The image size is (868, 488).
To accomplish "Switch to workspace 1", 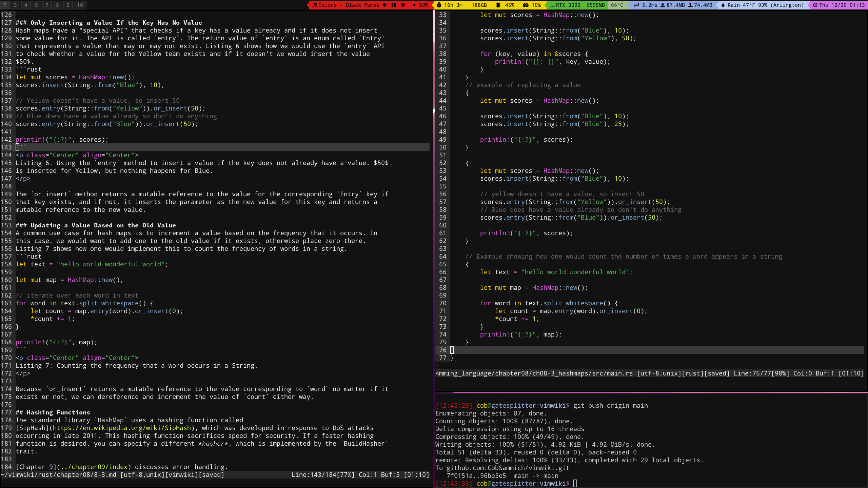I will click(5, 5).
